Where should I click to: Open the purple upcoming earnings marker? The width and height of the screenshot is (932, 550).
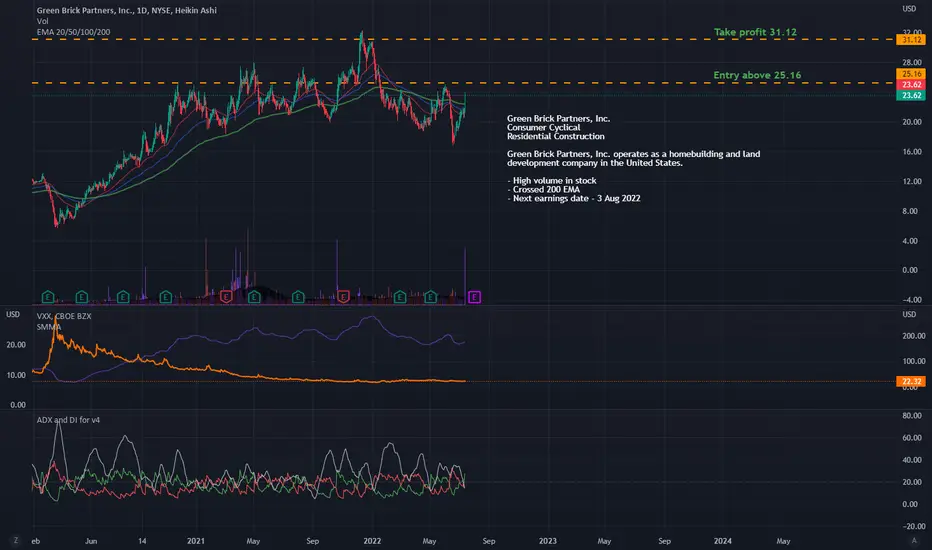coord(474,297)
